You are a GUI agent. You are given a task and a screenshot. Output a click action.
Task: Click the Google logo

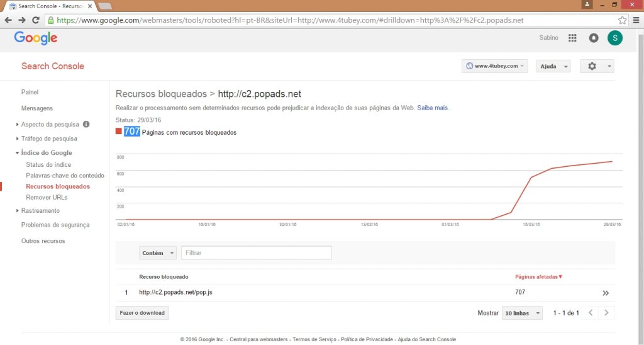(x=36, y=38)
